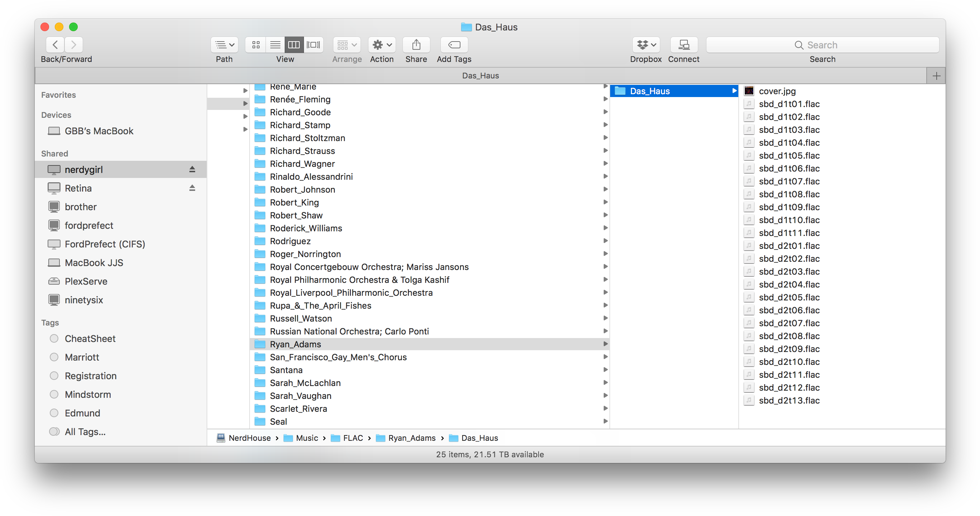
Task: Open the Arrange dropdown
Action: point(347,45)
